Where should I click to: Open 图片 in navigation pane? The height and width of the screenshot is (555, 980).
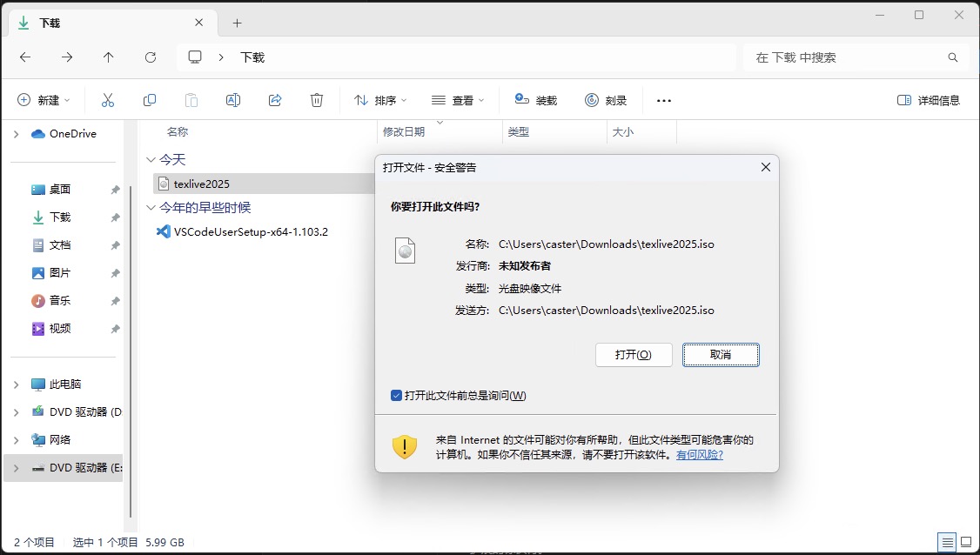(60, 273)
